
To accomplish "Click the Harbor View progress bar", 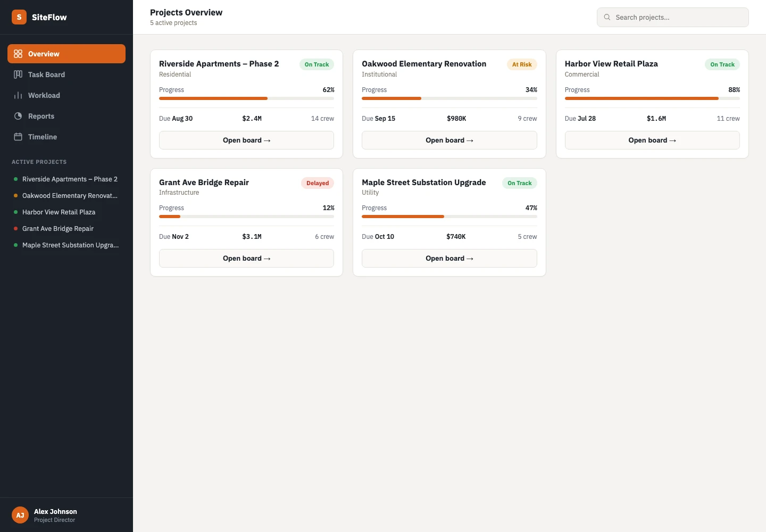I will pyautogui.click(x=652, y=98).
